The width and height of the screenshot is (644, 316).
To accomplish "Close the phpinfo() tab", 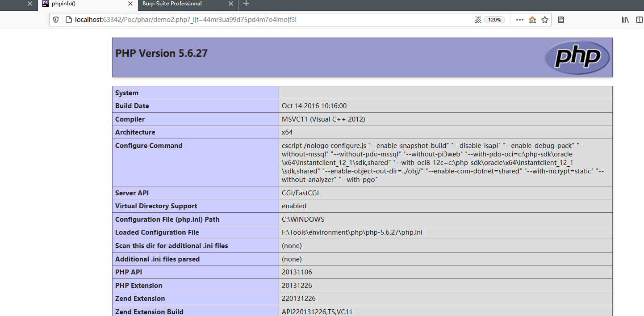I will click(x=130, y=4).
